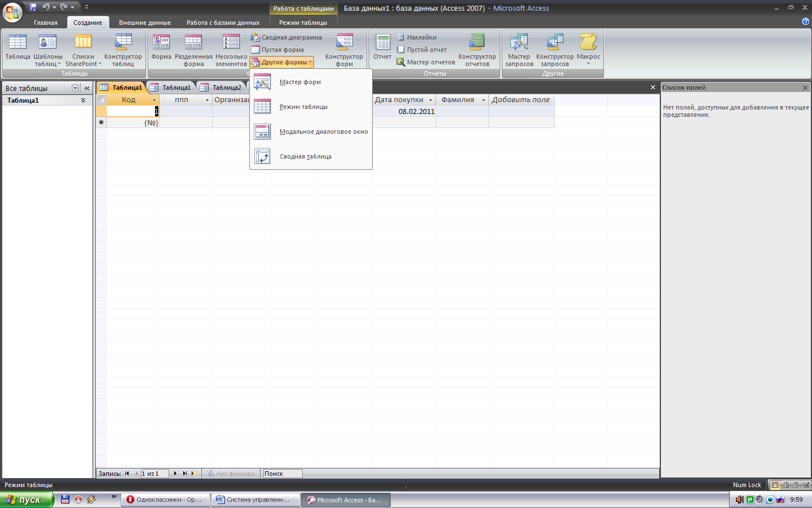Customize quick access toolbar dropdown
This screenshot has width=812, height=508.
[x=86, y=7]
